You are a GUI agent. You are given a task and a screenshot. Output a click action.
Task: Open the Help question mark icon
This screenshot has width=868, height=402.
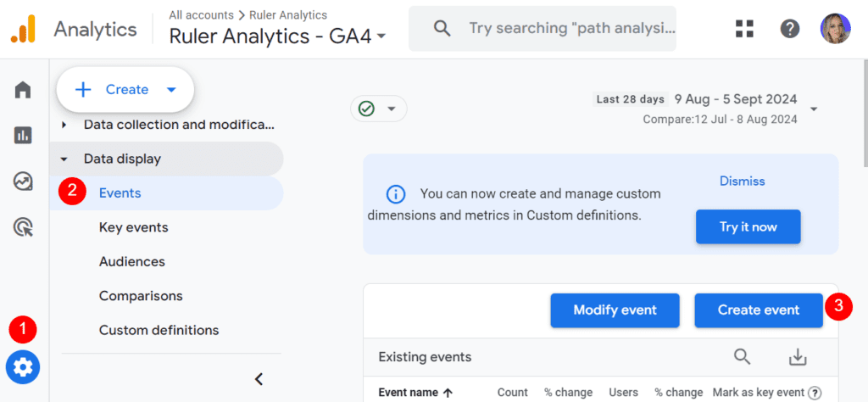click(790, 29)
